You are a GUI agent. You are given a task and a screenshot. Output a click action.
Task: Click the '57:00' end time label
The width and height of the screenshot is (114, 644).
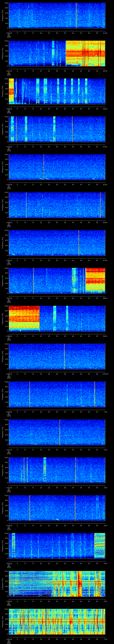click(105, 260)
